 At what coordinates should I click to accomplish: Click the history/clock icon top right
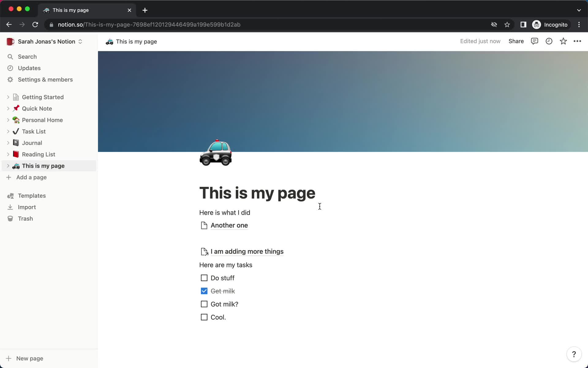tap(549, 41)
